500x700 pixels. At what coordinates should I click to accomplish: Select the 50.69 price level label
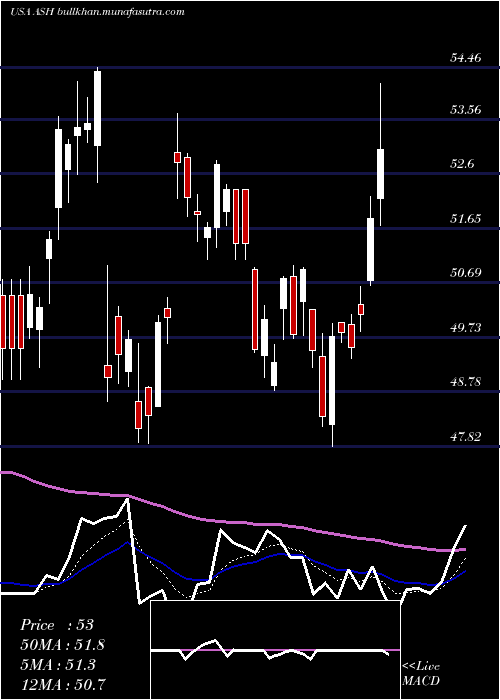[x=465, y=272]
